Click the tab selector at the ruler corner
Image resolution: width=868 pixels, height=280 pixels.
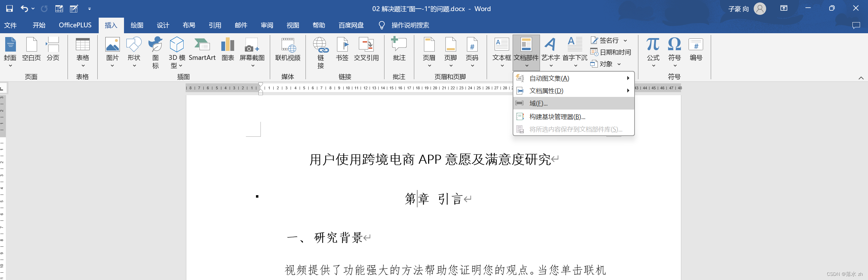click(x=3, y=88)
